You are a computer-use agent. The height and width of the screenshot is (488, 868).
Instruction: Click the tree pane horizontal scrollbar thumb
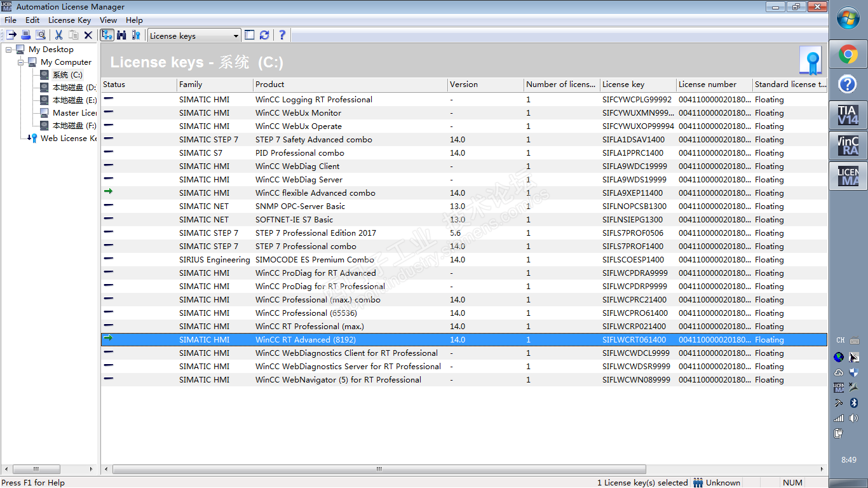tap(36, 470)
